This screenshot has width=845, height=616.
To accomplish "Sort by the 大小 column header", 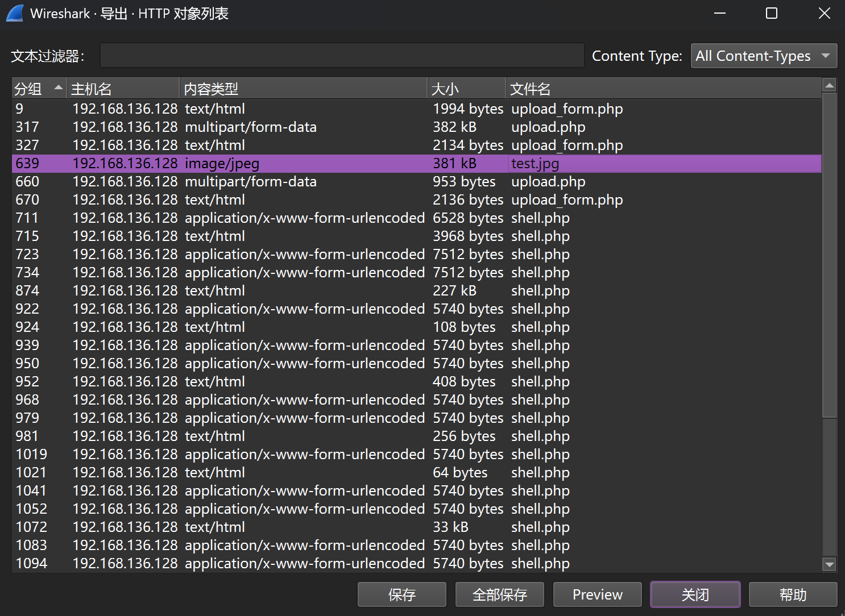I will point(467,89).
